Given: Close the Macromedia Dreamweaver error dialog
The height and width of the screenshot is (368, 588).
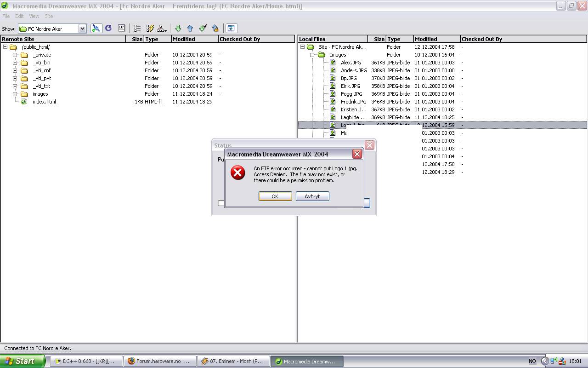Looking at the screenshot, I should (x=357, y=154).
